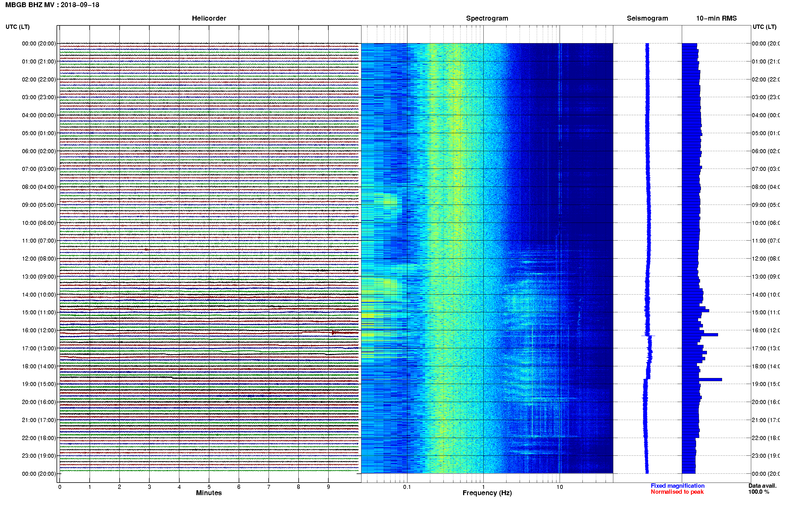812x508 pixels.
Task: Click the Fixed magnification legend text
Action: [x=678, y=486]
